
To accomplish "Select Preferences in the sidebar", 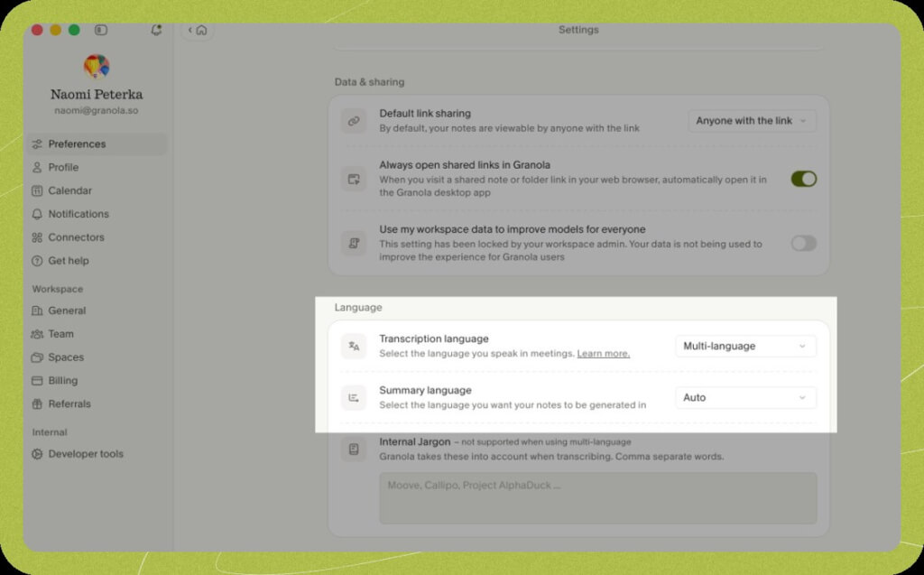I will pyautogui.click(x=97, y=144).
